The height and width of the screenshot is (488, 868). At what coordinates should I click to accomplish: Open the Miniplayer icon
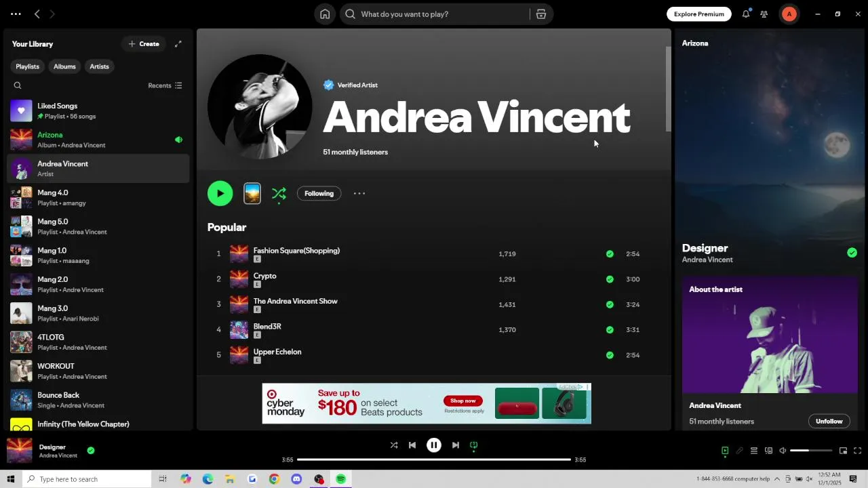pos(843,451)
